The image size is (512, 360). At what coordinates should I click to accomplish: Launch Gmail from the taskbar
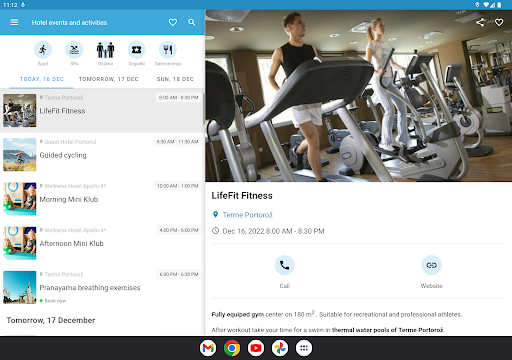208,348
